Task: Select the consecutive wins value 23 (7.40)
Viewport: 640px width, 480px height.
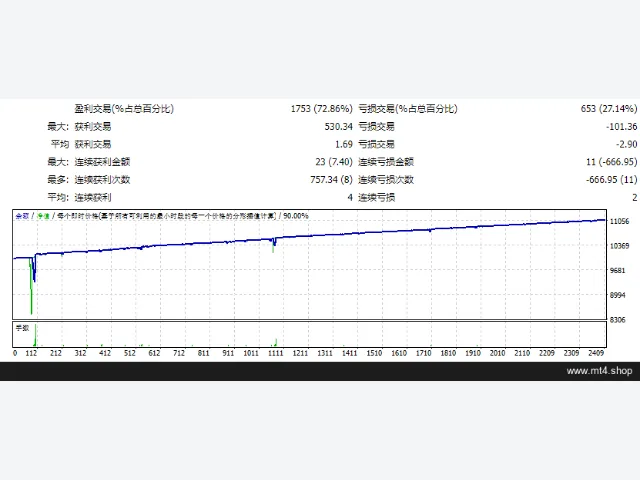Action: (x=333, y=162)
